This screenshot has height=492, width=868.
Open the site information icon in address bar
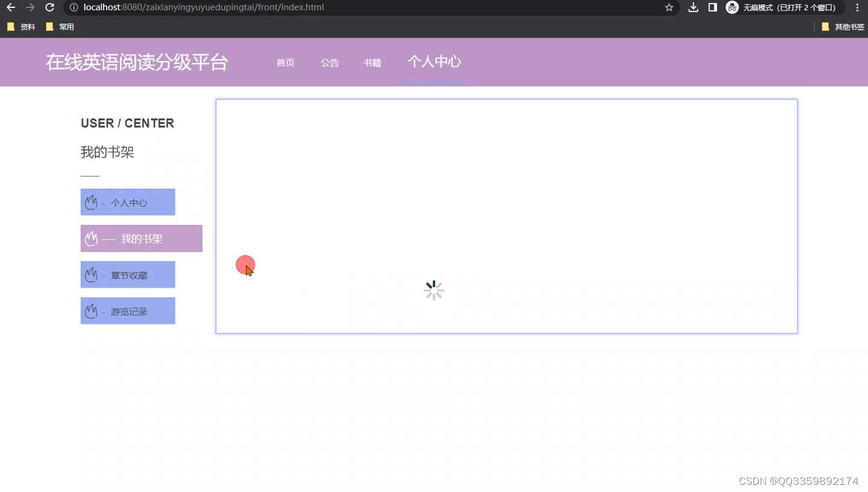click(x=74, y=7)
